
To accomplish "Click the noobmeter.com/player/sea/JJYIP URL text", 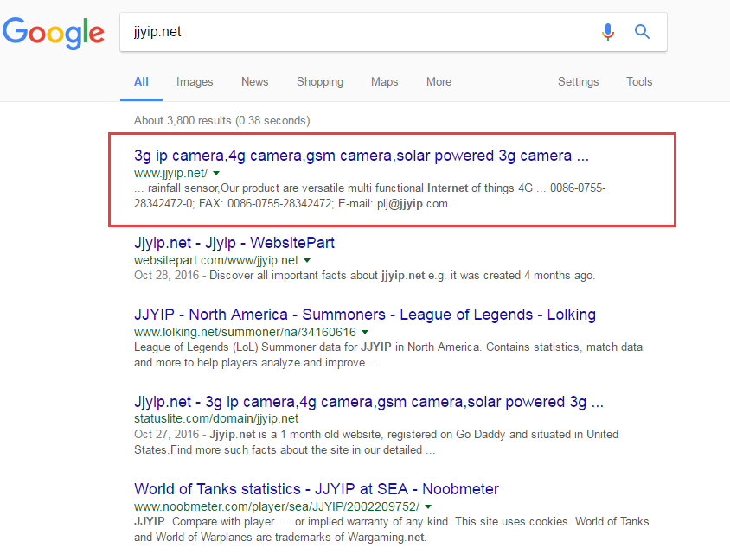I will pos(277,506).
